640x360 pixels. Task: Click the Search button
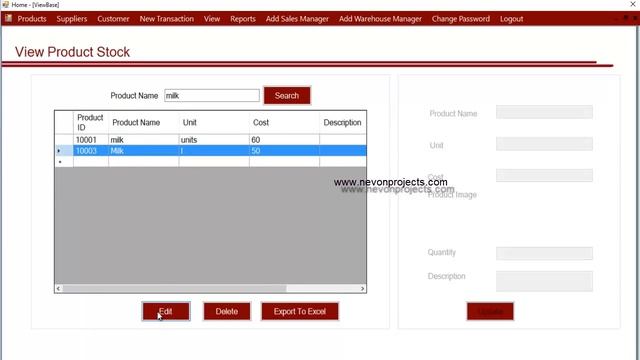(x=287, y=96)
